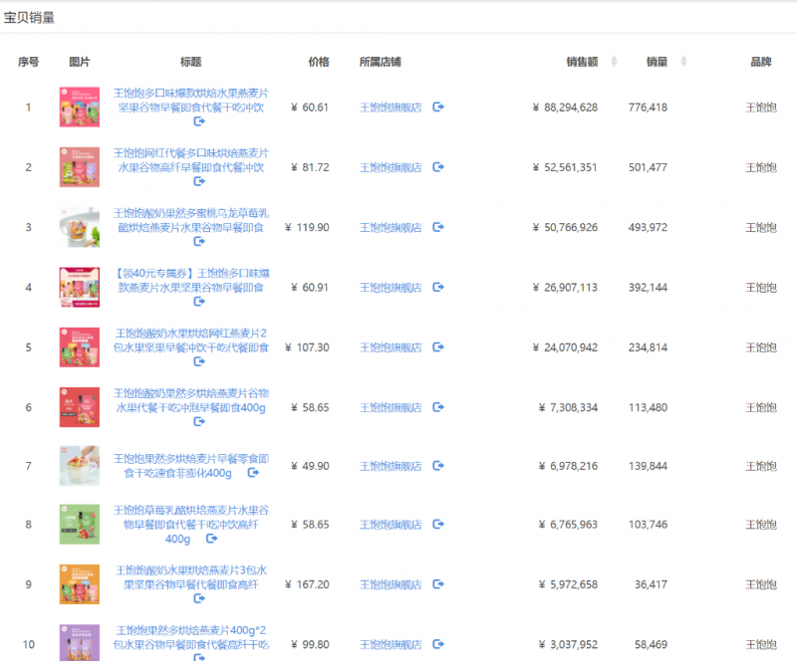Click the 价格 column header

tap(318, 62)
